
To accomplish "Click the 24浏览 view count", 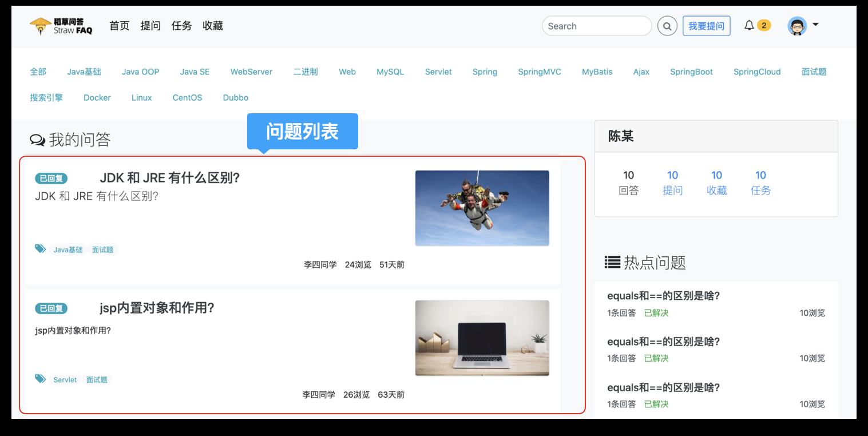I will tap(358, 264).
